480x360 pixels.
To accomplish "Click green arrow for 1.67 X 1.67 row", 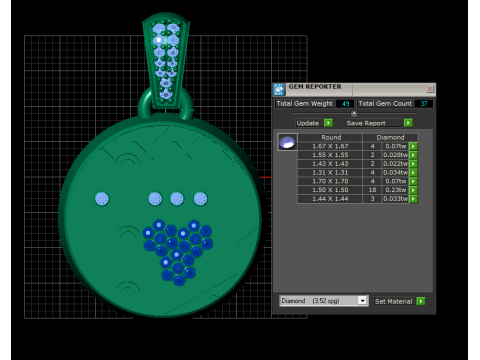I will click(413, 146).
